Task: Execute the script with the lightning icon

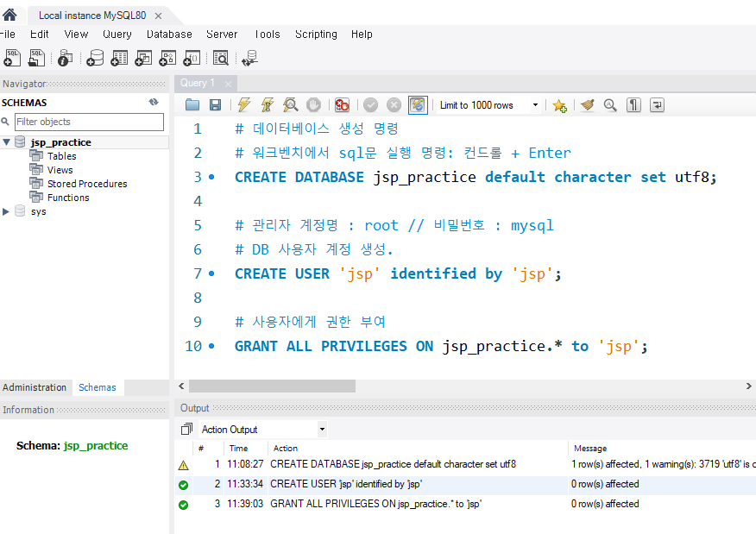Action: pos(244,104)
